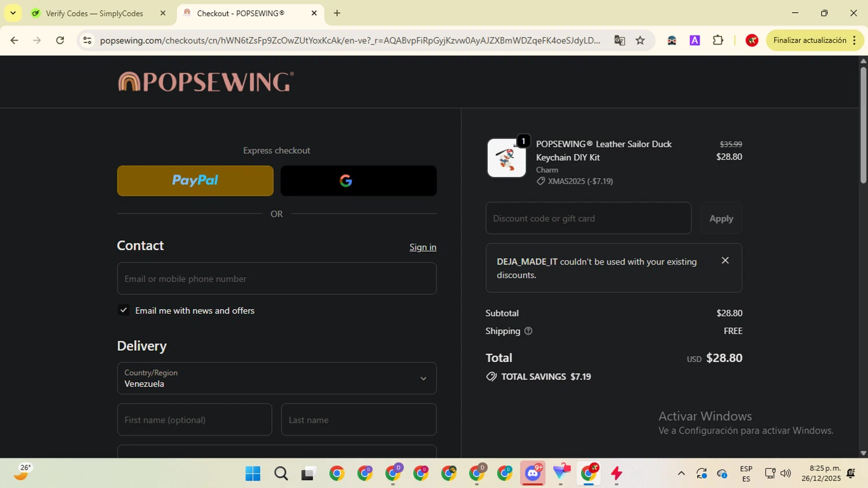Add a new browser tab
The height and width of the screenshot is (488, 868).
[x=337, y=13]
